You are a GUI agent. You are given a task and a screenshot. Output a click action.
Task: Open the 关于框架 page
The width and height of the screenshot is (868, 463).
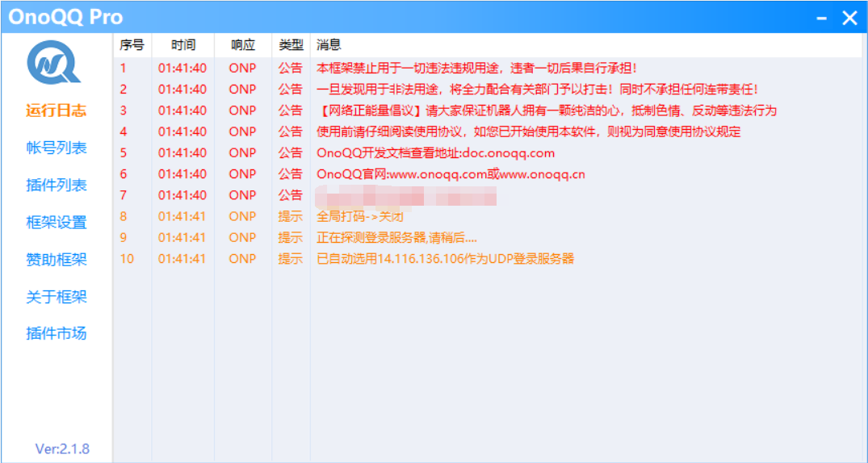56,297
